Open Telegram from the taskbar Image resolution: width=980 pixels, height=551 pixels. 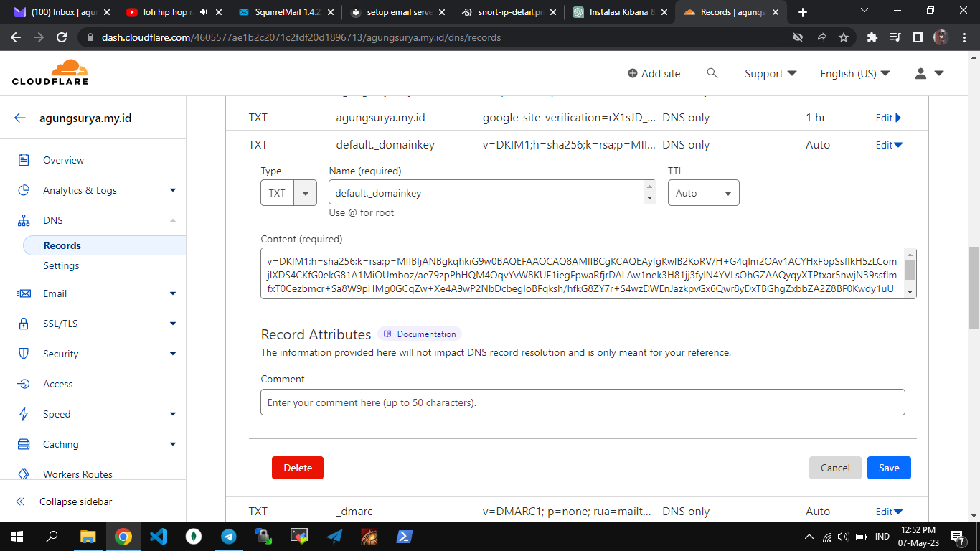(x=229, y=537)
